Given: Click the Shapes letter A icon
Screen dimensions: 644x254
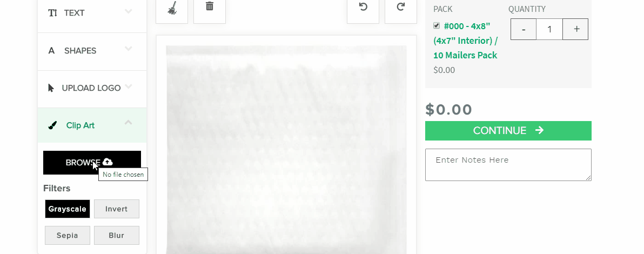Looking at the screenshot, I should point(51,51).
